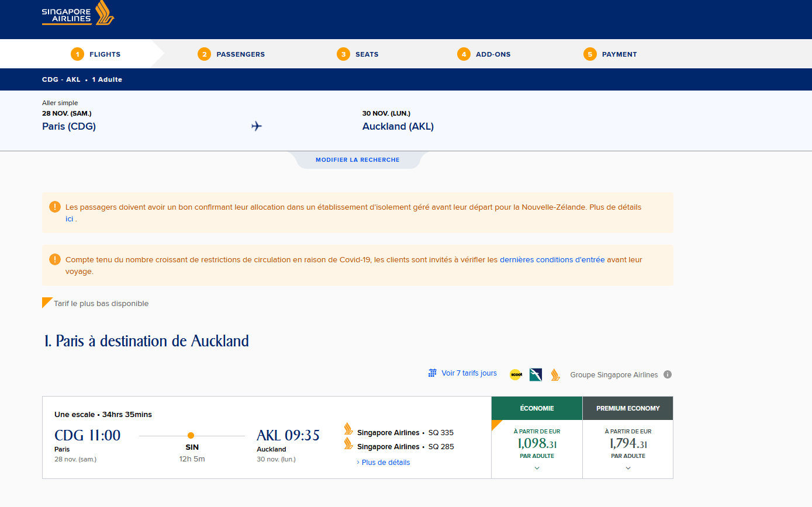Open dernières conditions d'entrée link
This screenshot has width=812, height=507.
coord(552,259)
